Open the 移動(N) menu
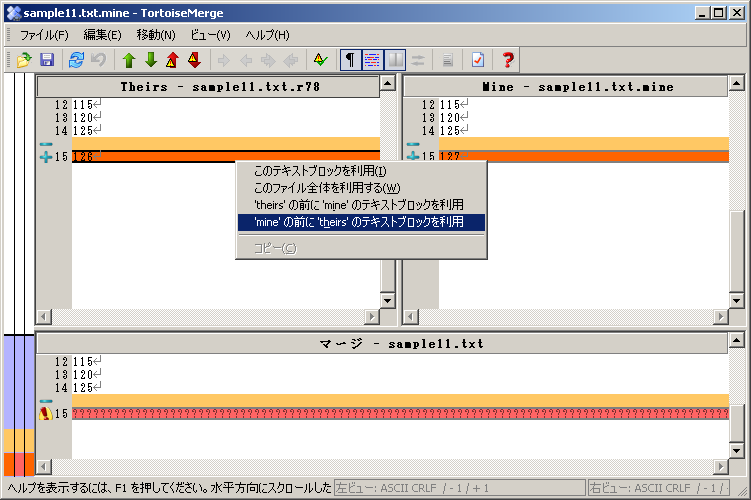Image resolution: width=751 pixels, height=500 pixels. [156, 35]
